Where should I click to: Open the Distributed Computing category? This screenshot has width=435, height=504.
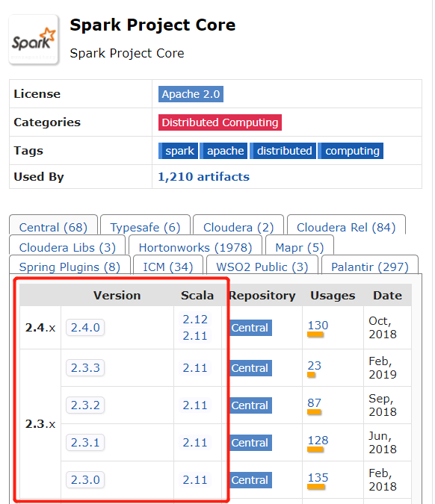click(220, 122)
